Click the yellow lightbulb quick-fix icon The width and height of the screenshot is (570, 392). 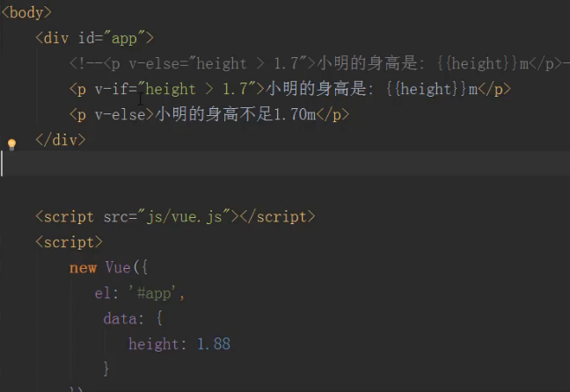pos(11,144)
